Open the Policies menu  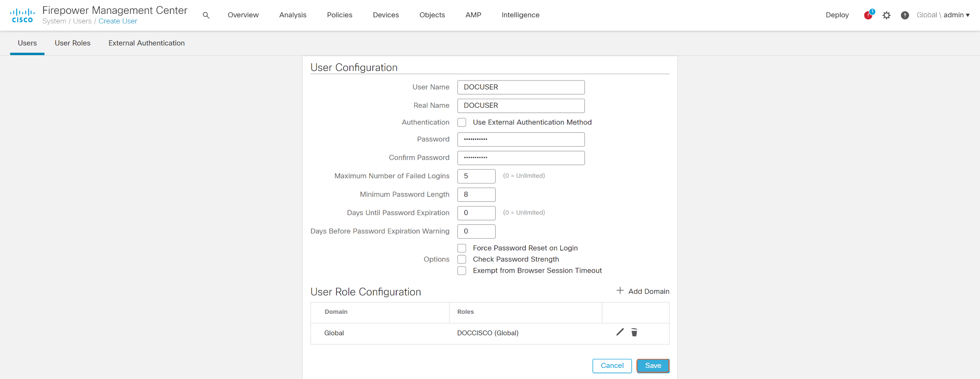click(x=339, y=15)
